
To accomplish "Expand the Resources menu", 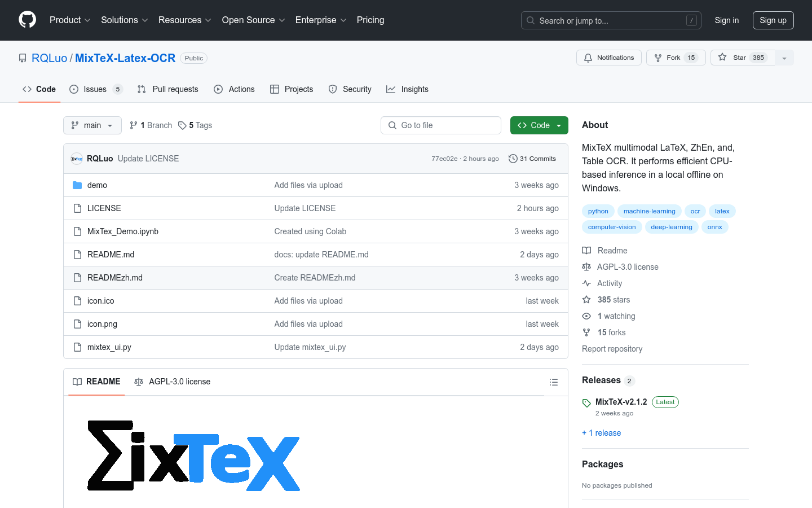I will (185, 20).
